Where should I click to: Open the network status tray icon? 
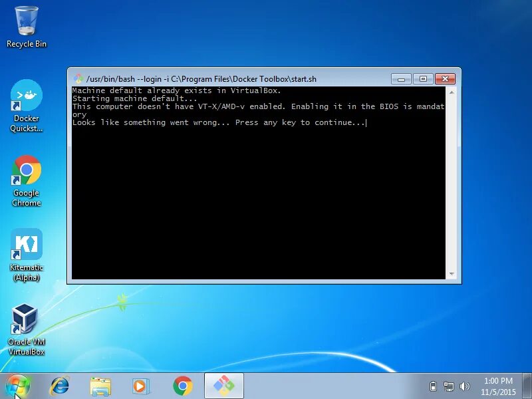(448, 386)
